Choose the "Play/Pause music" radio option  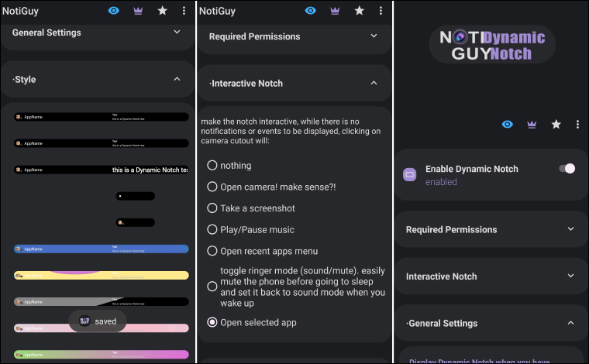(212, 230)
